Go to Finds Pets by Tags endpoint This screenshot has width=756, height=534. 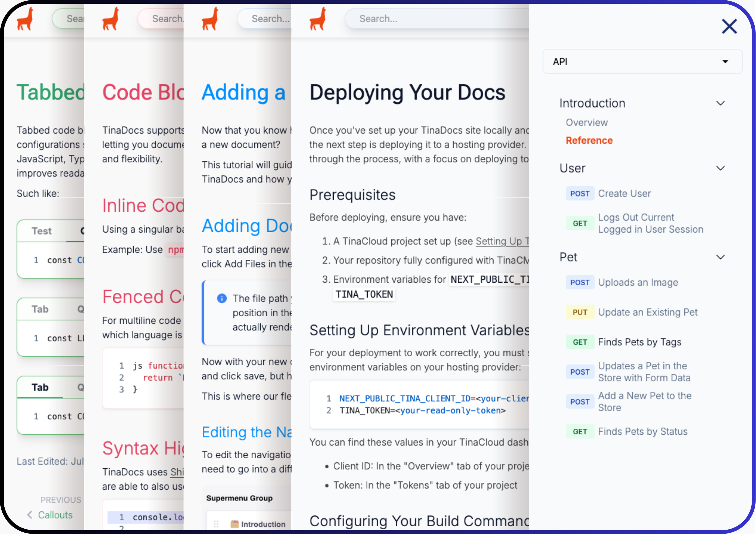639,342
